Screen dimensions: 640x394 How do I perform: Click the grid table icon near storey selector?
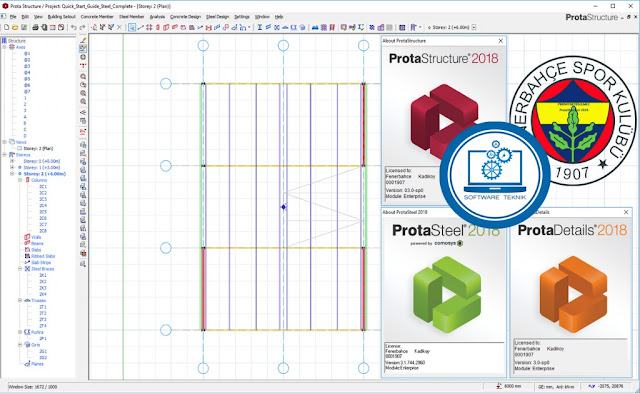click(x=402, y=27)
